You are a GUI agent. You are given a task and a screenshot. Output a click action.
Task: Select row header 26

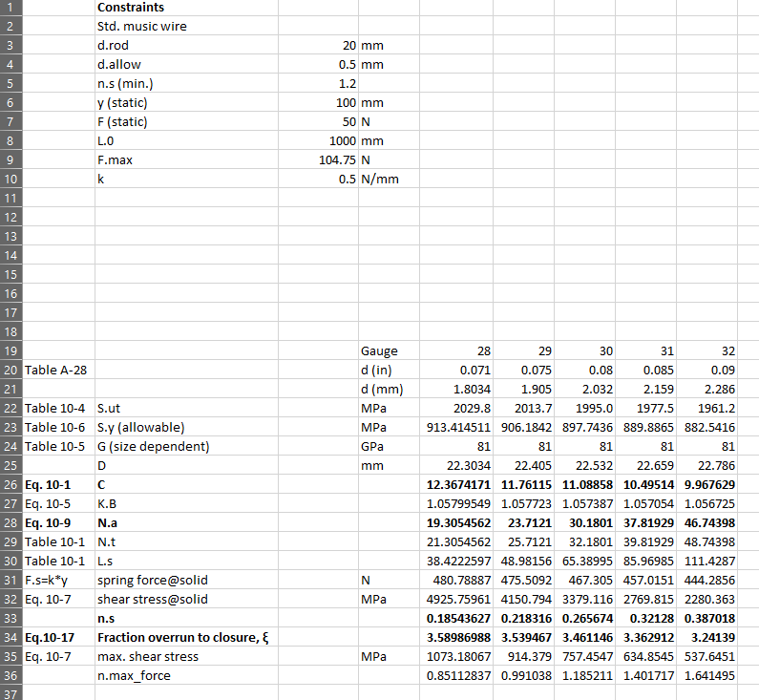pyautogui.click(x=11, y=484)
